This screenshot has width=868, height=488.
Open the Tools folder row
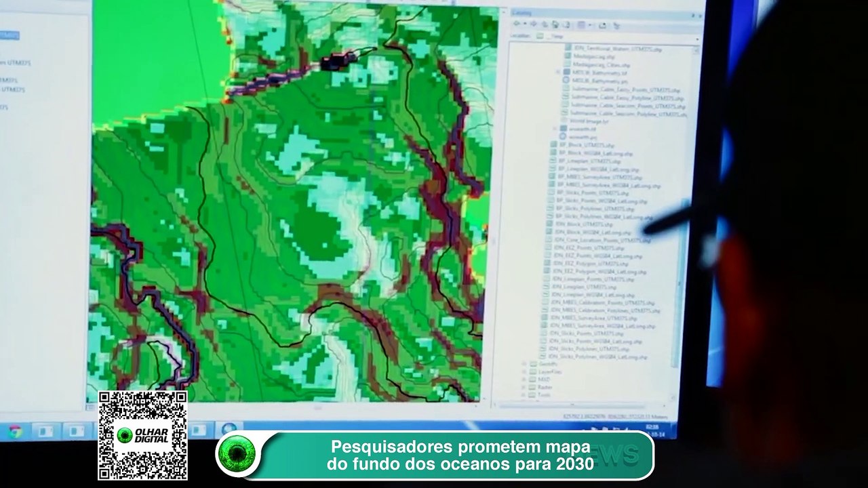(x=540, y=394)
